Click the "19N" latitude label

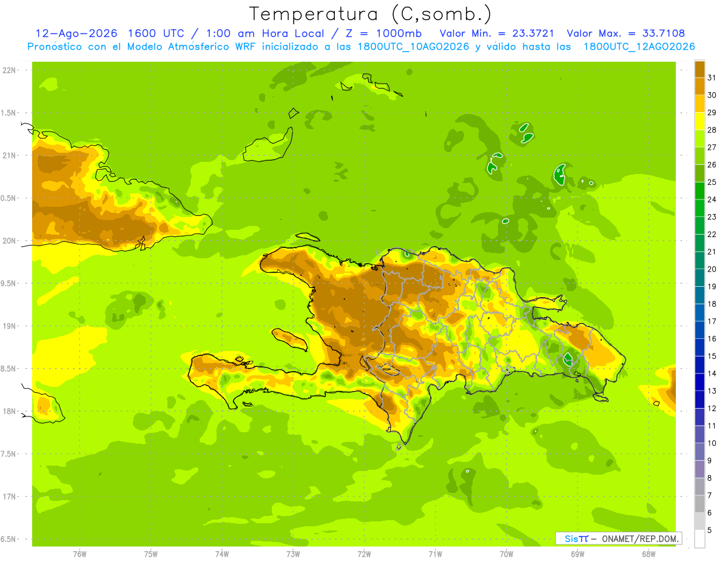pos(9,326)
